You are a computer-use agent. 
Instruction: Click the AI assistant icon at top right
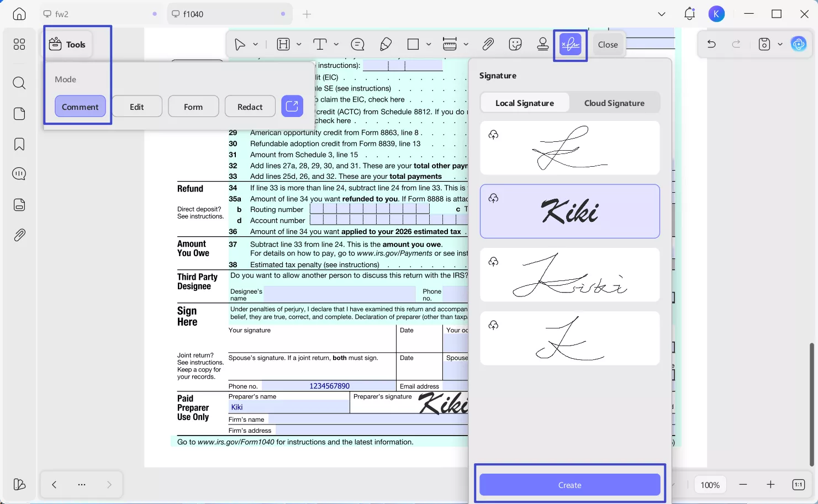pos(799,44)
